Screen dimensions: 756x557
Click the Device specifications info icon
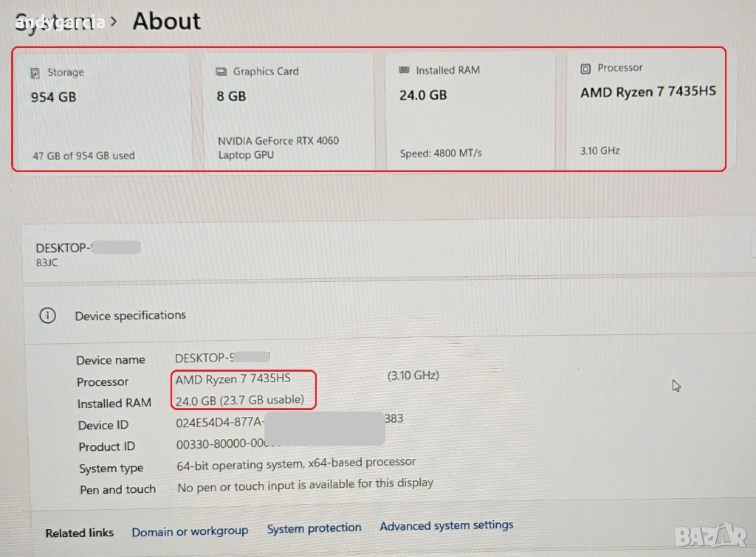coord(47,316)
